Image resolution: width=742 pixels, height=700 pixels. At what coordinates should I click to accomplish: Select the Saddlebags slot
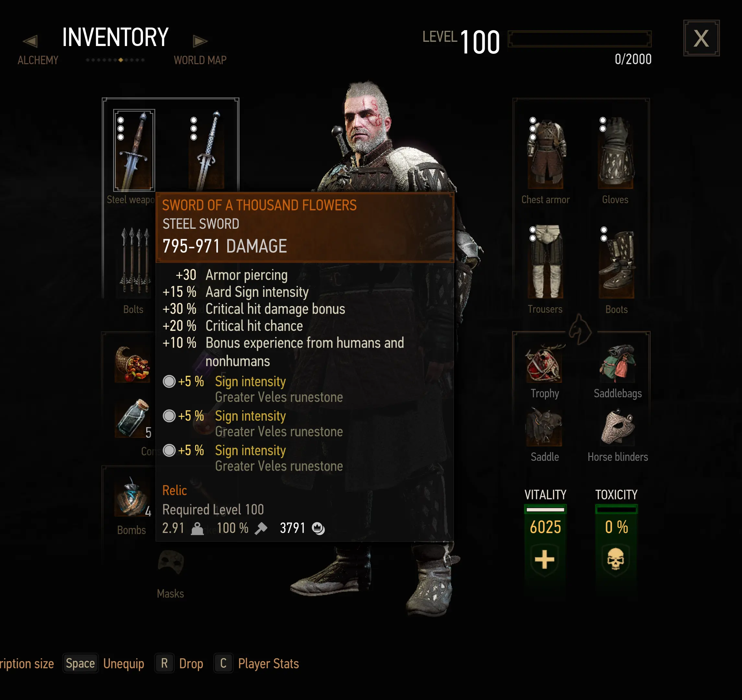coord(617,363)
